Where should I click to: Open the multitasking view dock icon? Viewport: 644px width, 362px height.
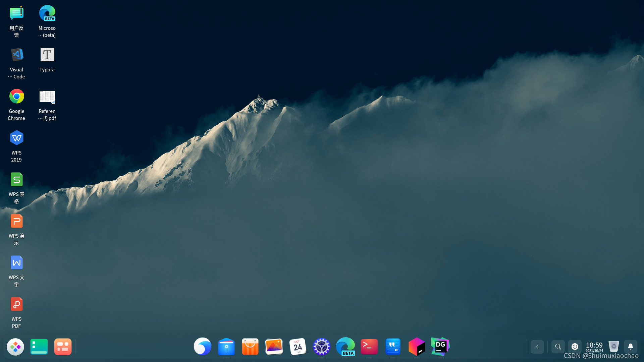tap(63, 347)
